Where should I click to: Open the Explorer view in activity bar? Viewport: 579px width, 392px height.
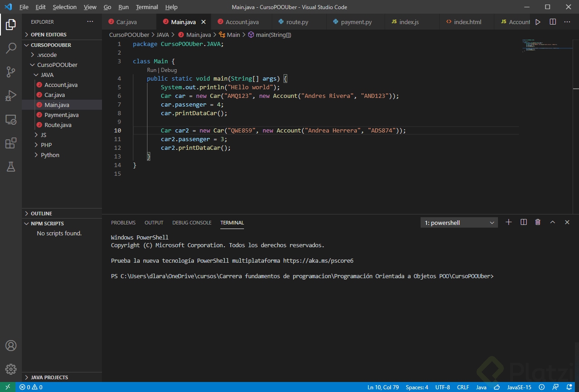(11, 25)
